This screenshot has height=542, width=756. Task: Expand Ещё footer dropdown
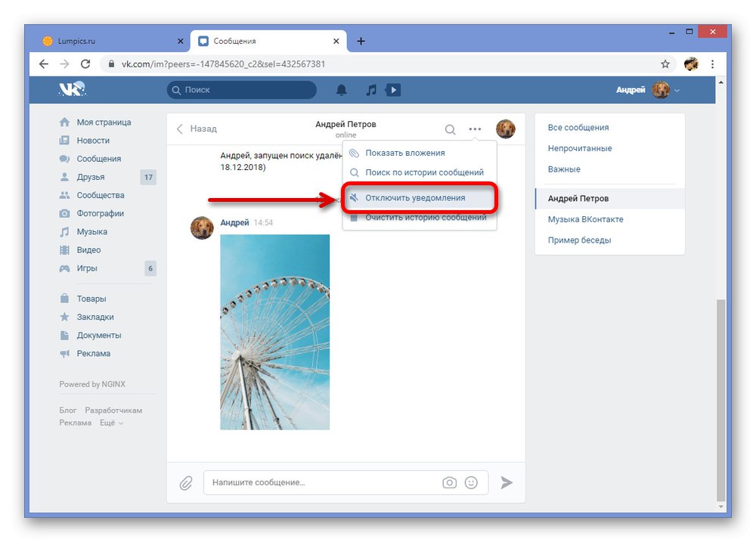pos(111,423)
